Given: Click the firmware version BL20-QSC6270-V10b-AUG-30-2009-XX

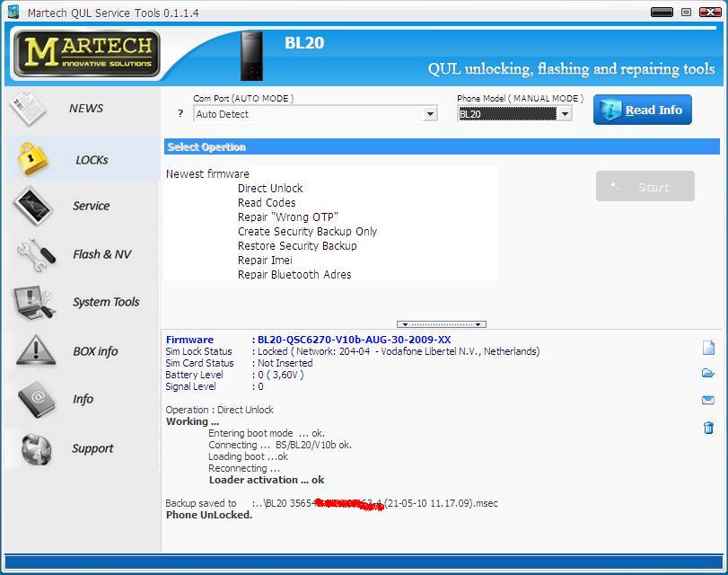Looking at the screenshot, I should pos(354,340).
